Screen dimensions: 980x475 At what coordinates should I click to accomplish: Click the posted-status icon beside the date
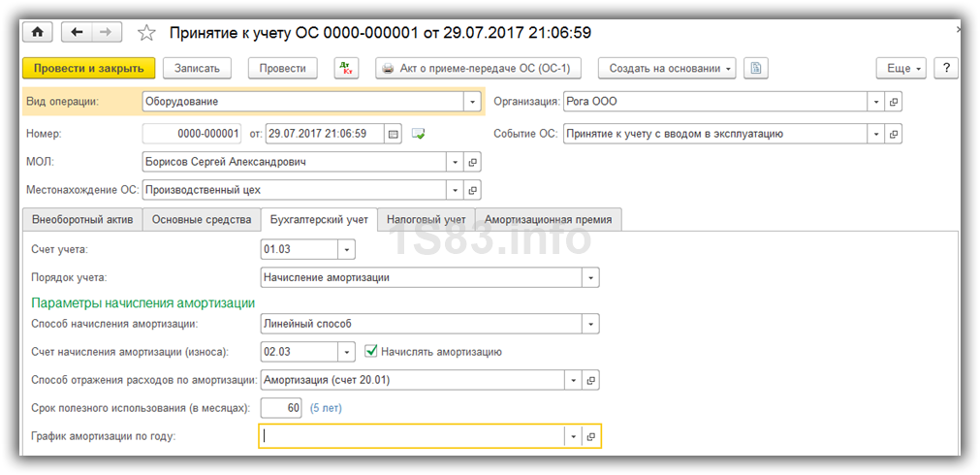(x=418, y=134)
